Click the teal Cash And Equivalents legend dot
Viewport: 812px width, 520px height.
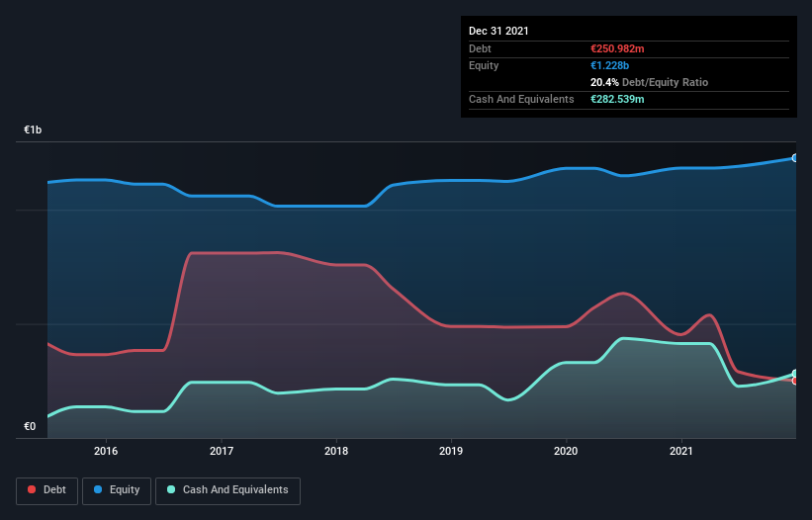171,489
